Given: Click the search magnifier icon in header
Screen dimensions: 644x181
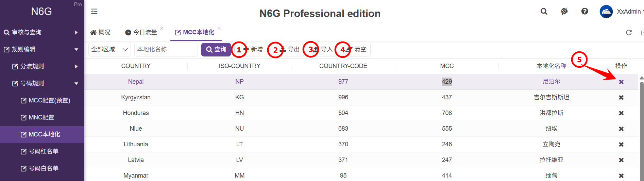Looking at the screenshot, I should pyautogui.click(x=544, y=12).
